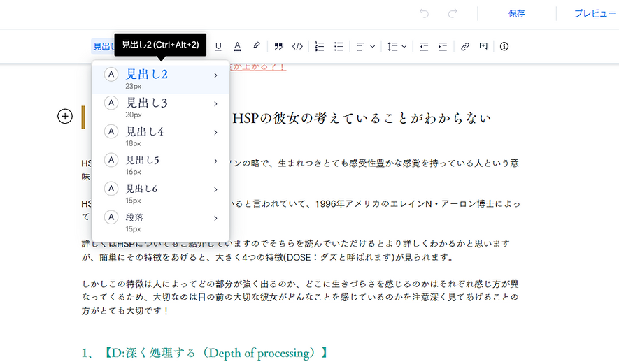Open the line spacing dropdown

397,47
